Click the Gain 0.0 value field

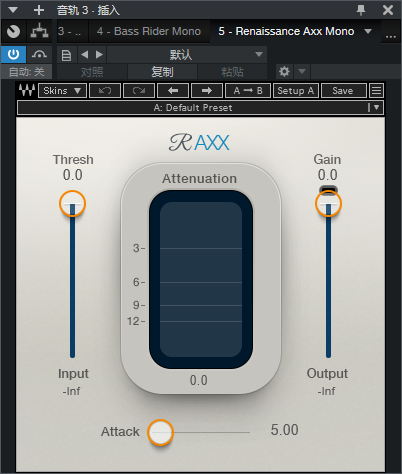[x=327, y=175]
